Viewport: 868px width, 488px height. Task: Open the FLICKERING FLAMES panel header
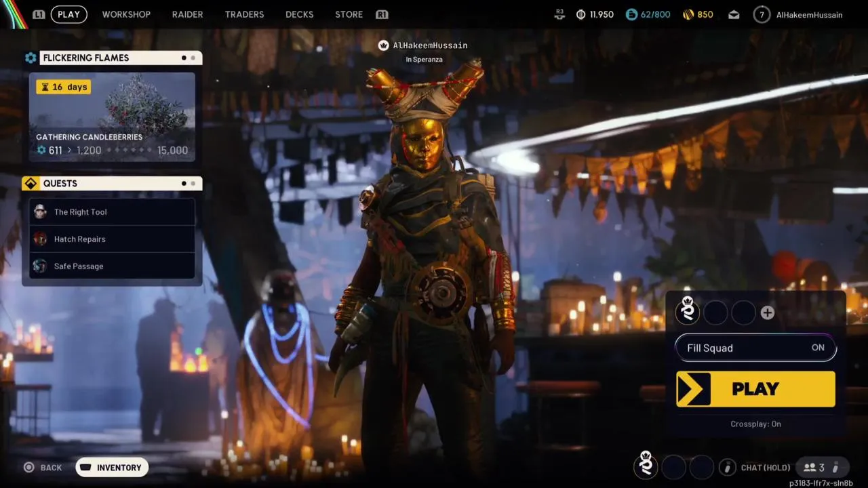(x=121, y=58)
